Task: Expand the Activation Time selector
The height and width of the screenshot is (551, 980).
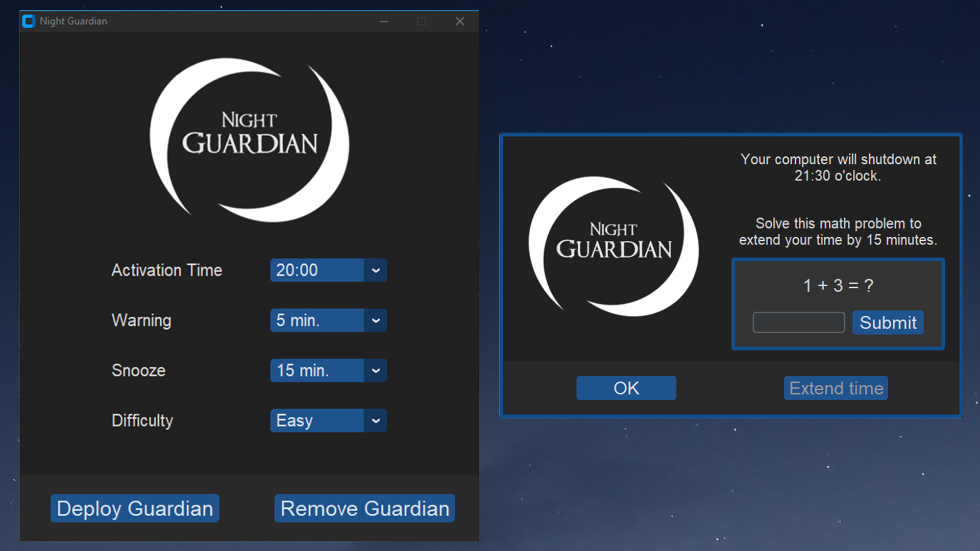Action: pyautogui.click(x=375, y=270)
